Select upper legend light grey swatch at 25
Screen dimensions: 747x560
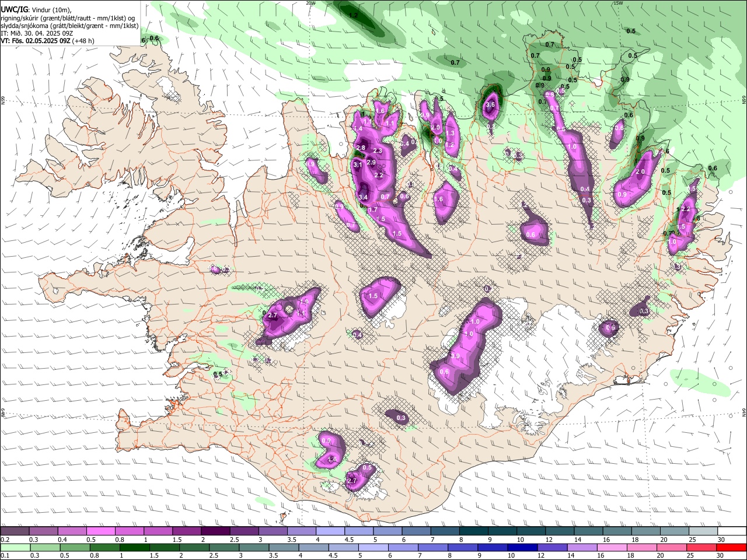(x=704, y=531)
